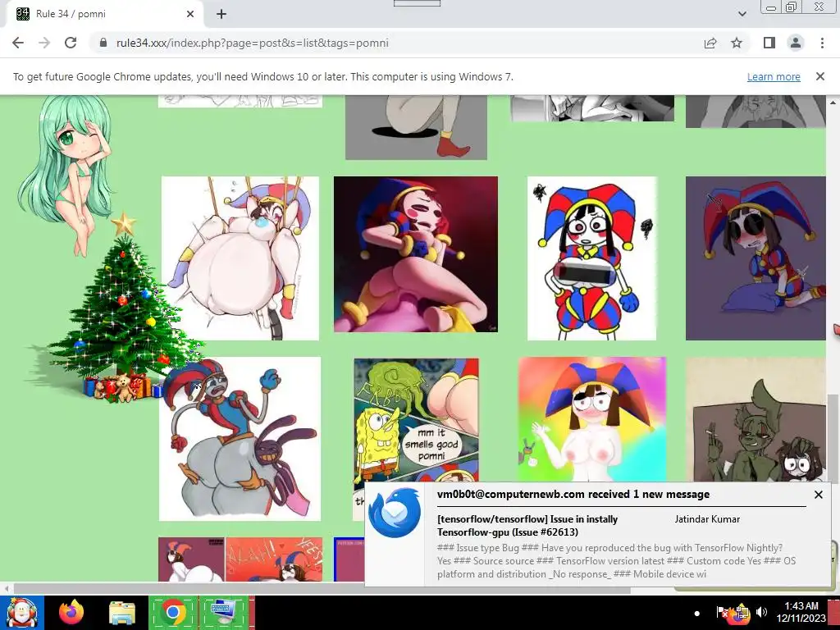Open File Explorer from the taskbar

click(x=122, y=612)
